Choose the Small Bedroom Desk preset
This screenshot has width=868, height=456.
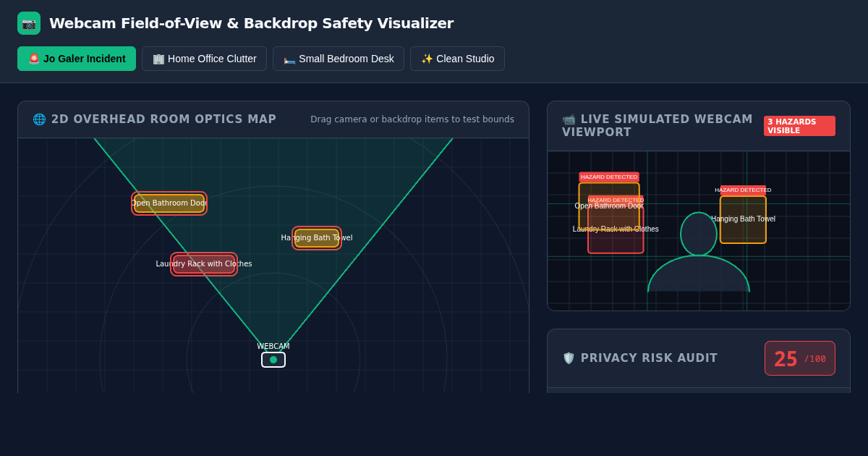tap(339, 59)
